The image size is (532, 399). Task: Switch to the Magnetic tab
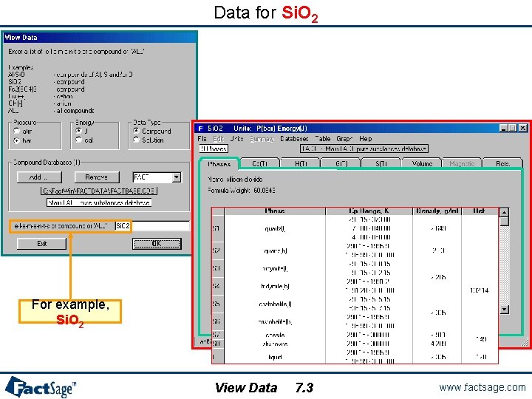(462, 163)
